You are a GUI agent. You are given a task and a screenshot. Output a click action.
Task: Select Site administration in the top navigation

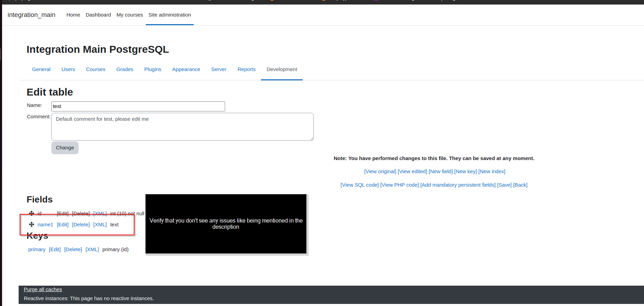pyautogui.click(x=170, y=15)
